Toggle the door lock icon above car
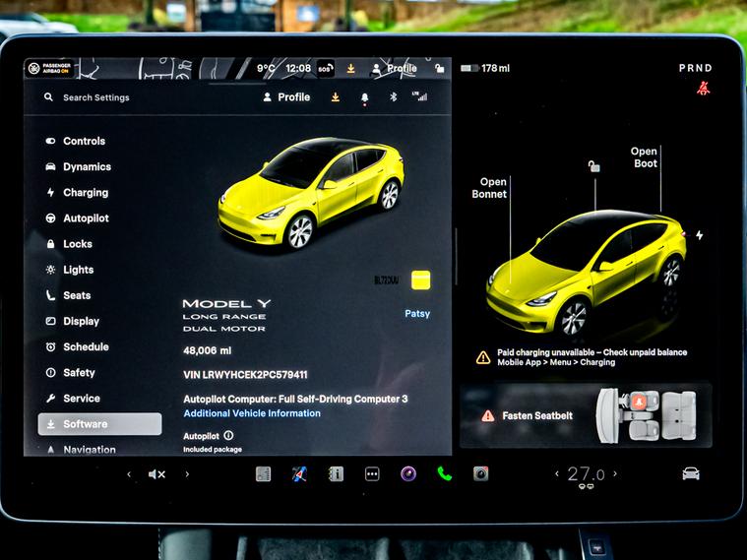The image size is (747, 560). 593,166
